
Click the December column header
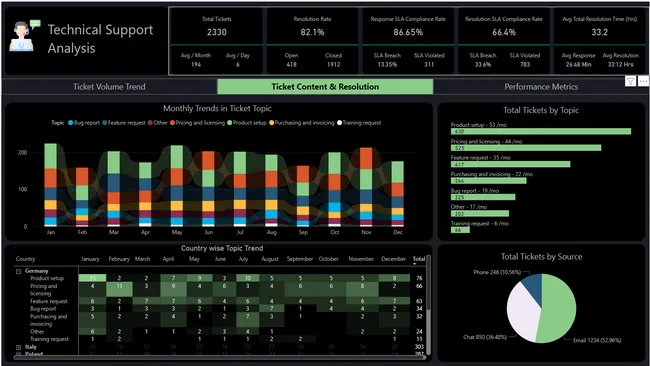coord(393,259)
